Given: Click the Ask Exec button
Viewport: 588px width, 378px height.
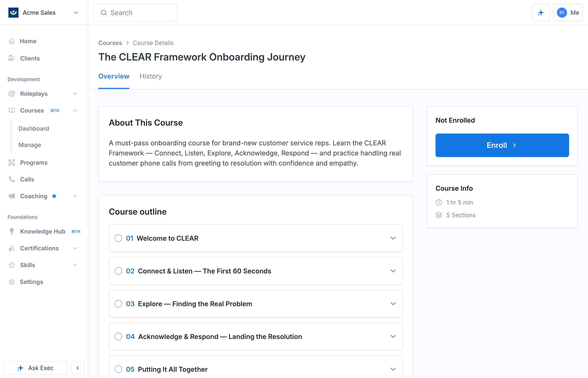Looking at the screenshot, I should (35, 368).
